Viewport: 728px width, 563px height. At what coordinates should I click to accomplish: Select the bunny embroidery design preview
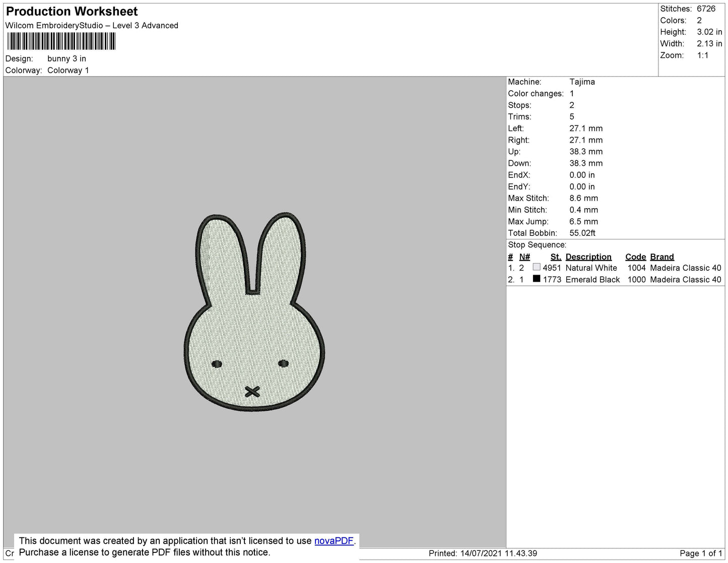click(x=254, y=312)
